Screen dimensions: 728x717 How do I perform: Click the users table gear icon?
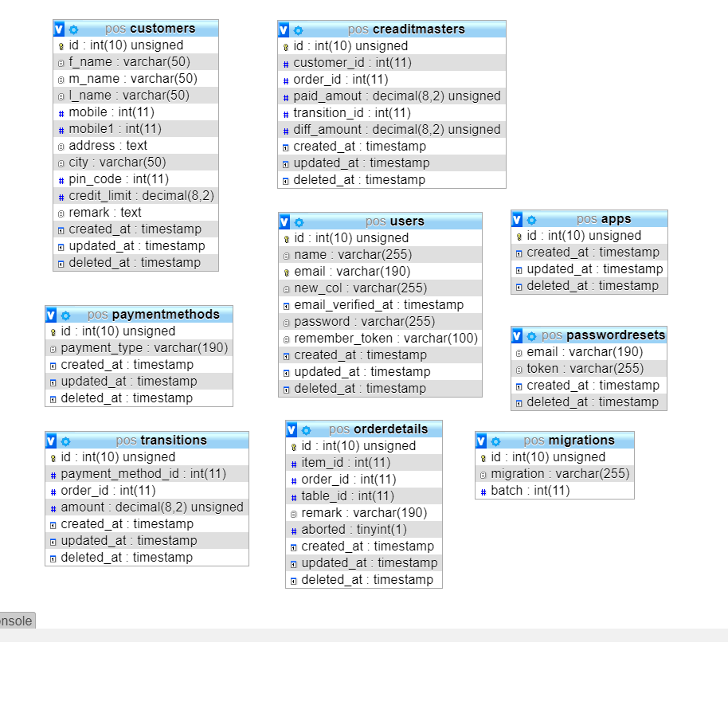[299, 222]
